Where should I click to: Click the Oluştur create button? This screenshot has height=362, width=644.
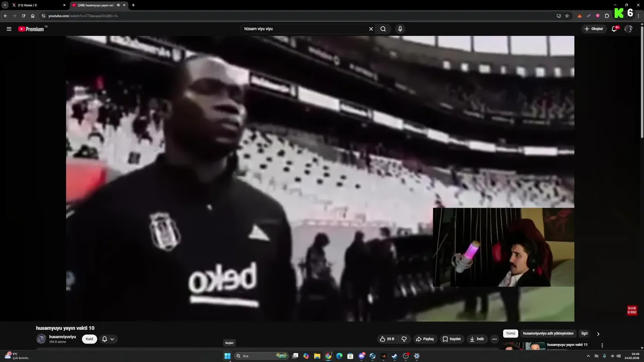(594, 29)
